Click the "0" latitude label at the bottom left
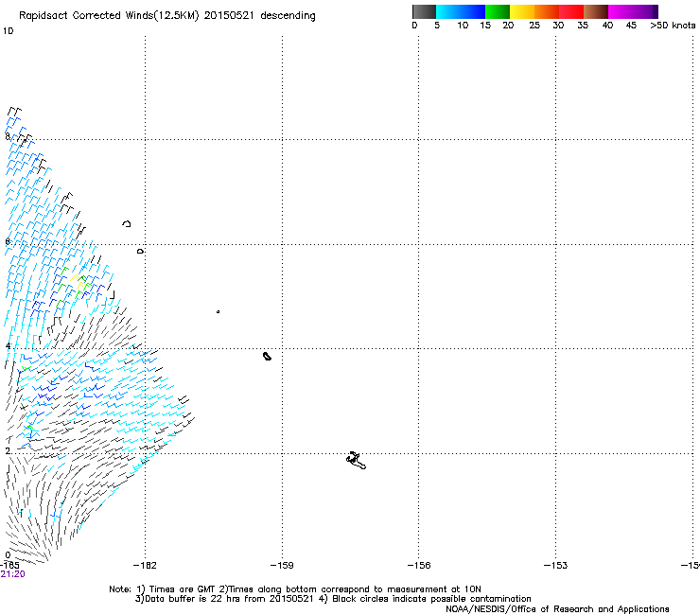 8,555
